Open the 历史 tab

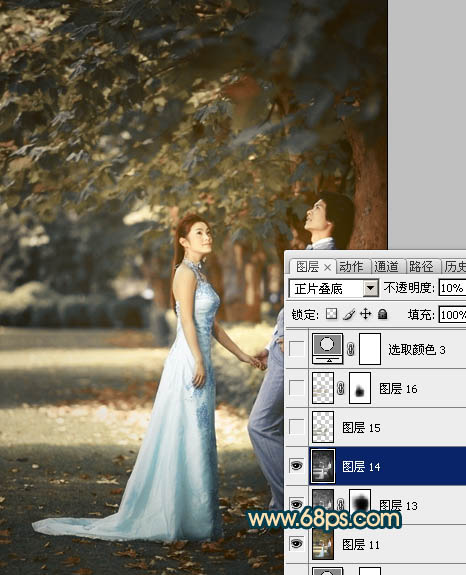pyautogui.click(x=455, y=267)
